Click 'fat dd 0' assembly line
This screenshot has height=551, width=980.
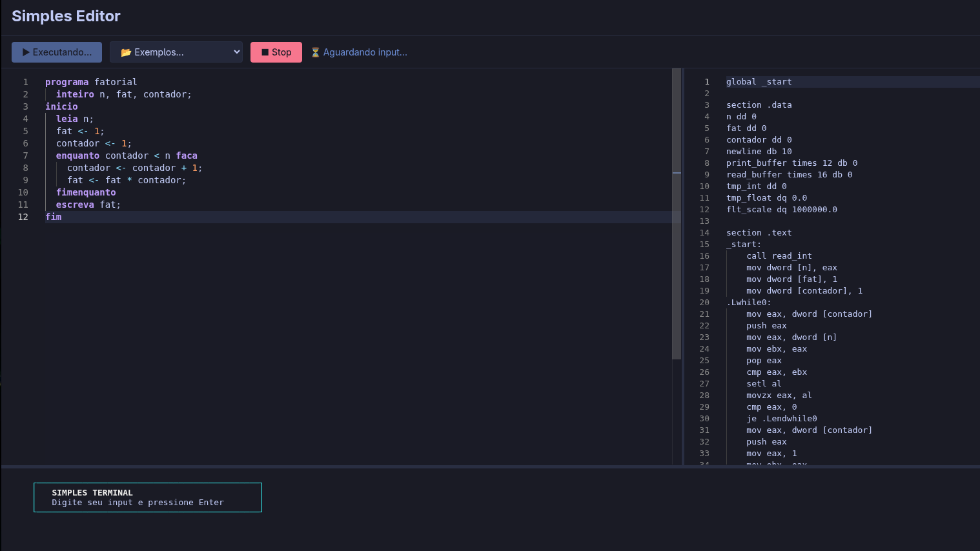[x=746, y=128]
